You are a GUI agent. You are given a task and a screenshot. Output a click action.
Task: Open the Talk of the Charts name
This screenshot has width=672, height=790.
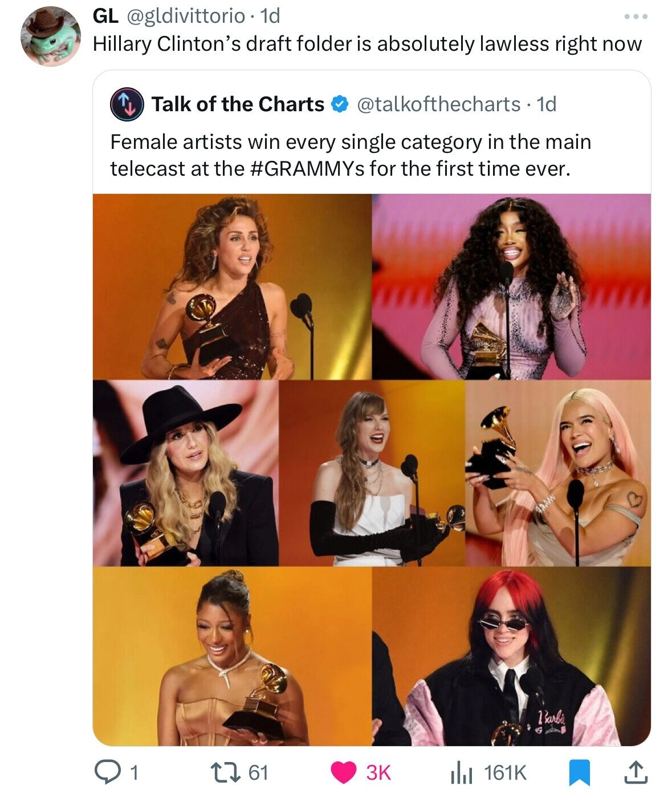tap(237, 104)
